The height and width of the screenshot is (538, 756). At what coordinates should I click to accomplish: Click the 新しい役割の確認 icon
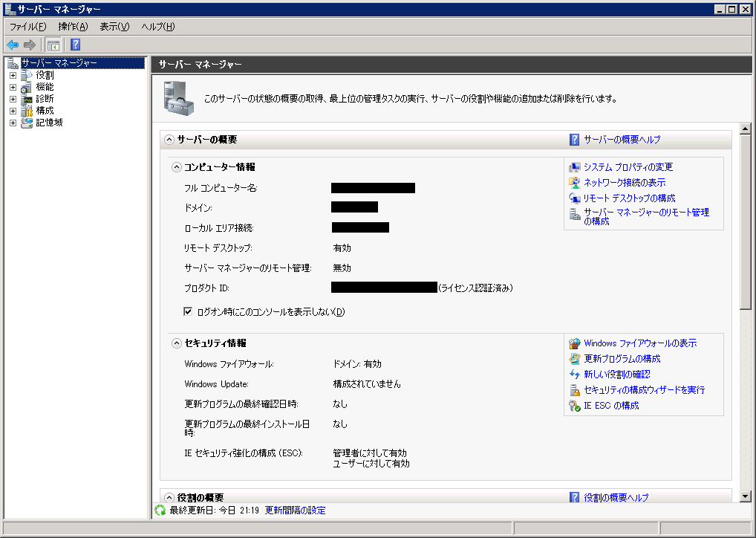[x=574, y=374]
